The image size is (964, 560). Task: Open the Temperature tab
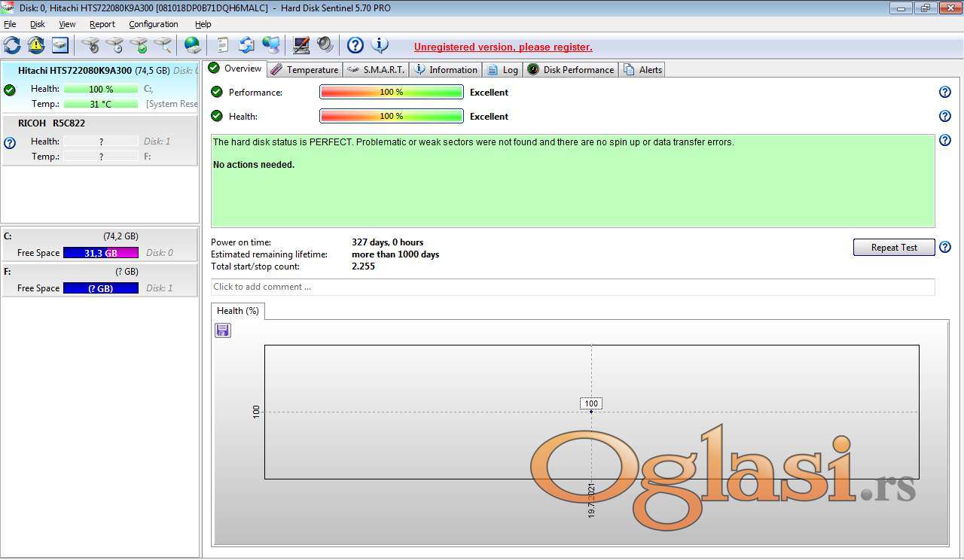click(304, 70)
